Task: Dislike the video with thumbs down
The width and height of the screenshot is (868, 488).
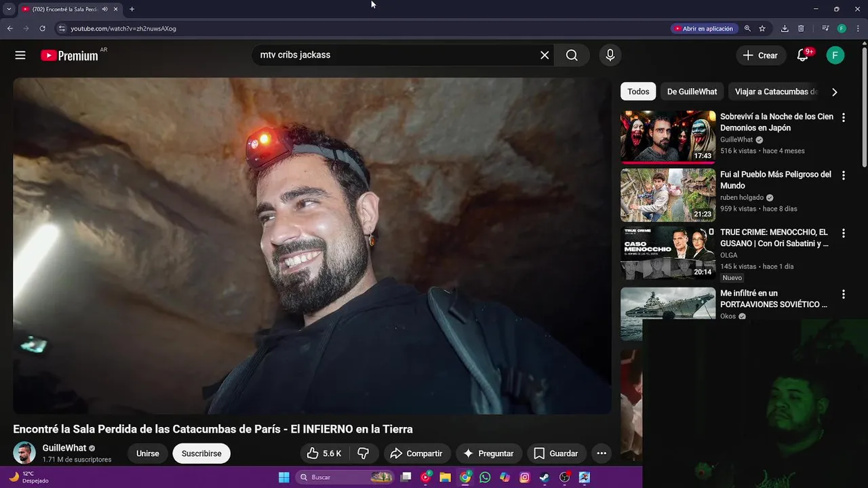Action: [x=363, y=453]
